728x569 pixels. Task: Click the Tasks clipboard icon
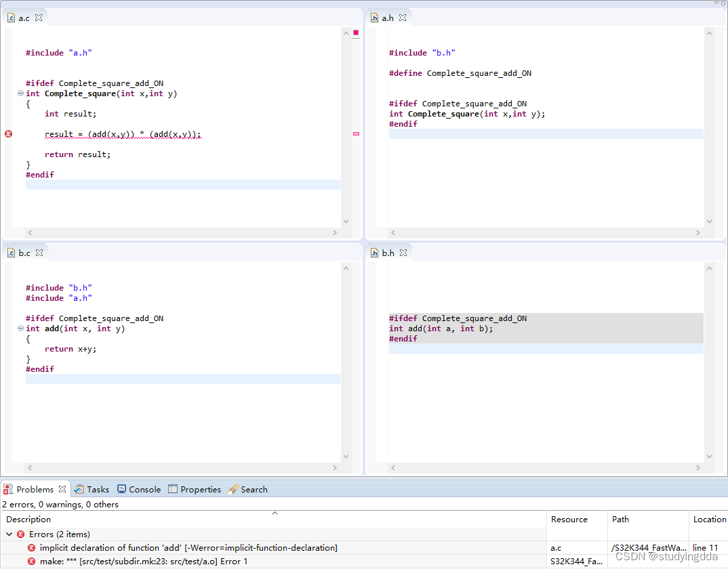click(x=79, y=489)
